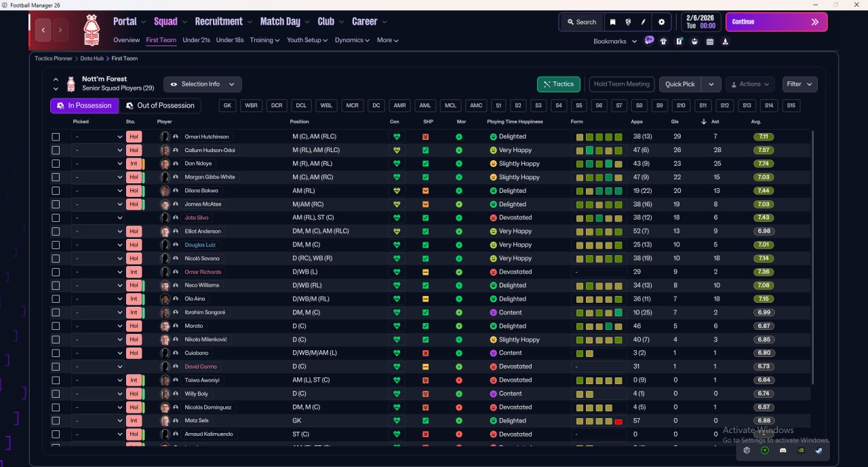Click Callum Hudson-Odoi's form colour squares
Screen dimensions: 868x467
tap(599, 150)
